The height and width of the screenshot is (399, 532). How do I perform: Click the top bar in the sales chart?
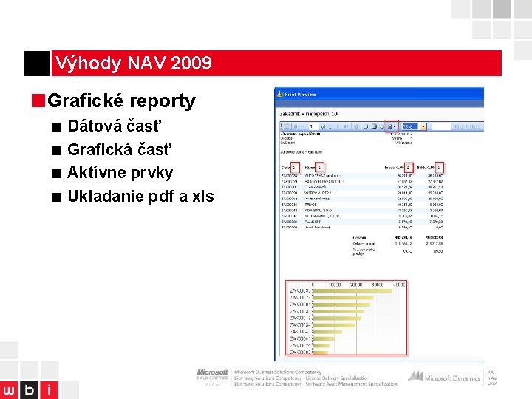point(352,291)
